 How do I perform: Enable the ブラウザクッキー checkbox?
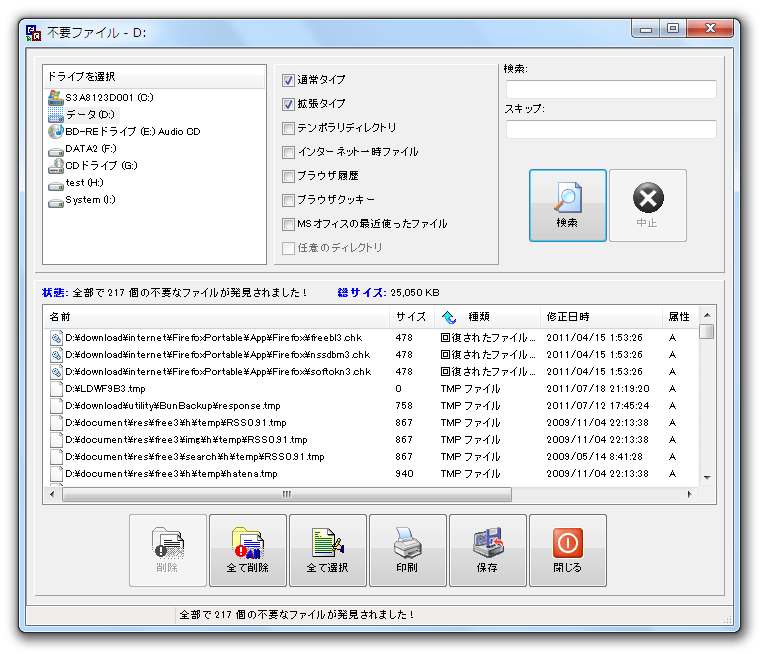coord(288,200)
